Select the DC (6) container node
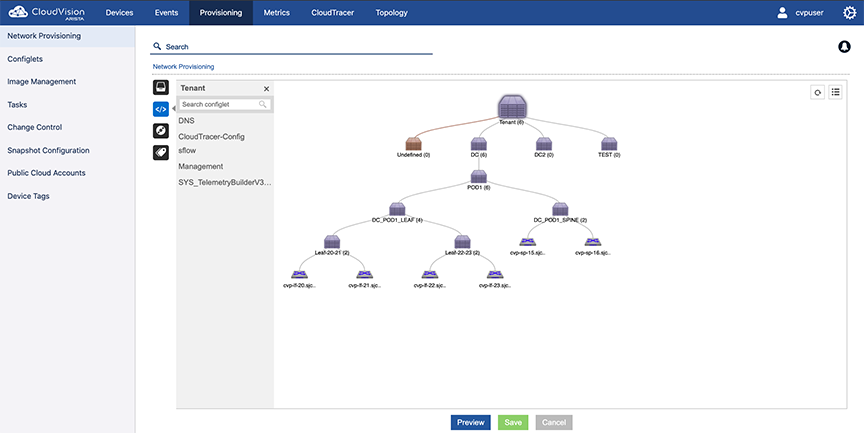The width and height of the screenshot is (864, 433). (478, 144)
